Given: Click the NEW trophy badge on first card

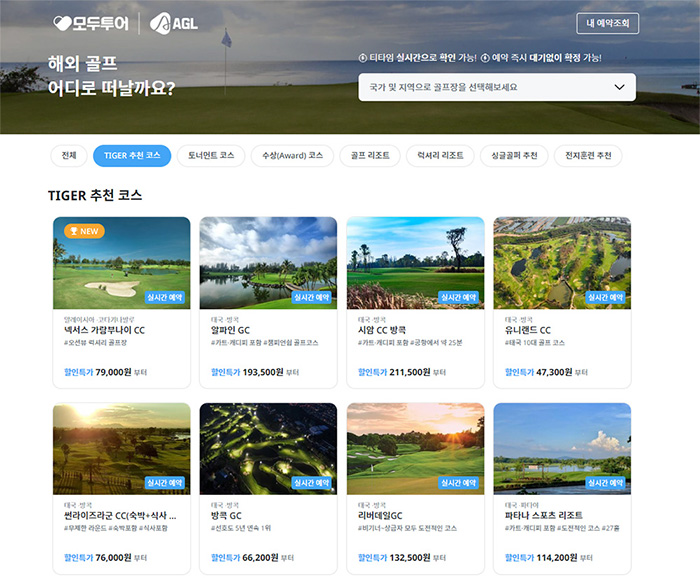Looking at the screenshot, I should (84, 231).
